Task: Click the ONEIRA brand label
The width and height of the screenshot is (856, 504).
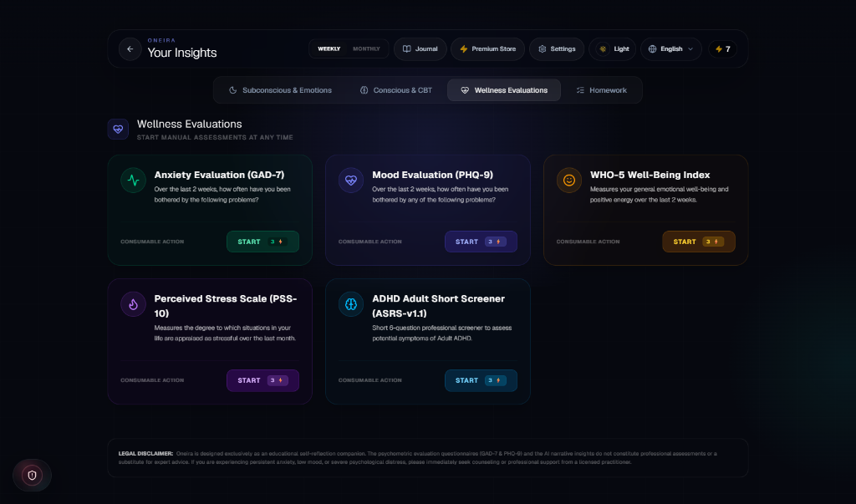Action: pyautogui.click(x=161, y=40)
